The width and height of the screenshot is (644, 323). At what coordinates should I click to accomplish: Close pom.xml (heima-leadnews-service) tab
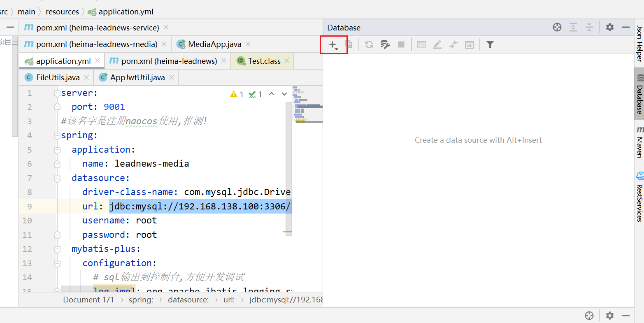click(x=166, y=27)
